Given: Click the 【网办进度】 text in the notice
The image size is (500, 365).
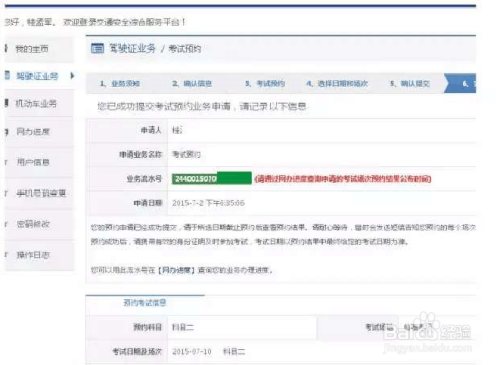Looking at the screenshot, I should point(176,270).
